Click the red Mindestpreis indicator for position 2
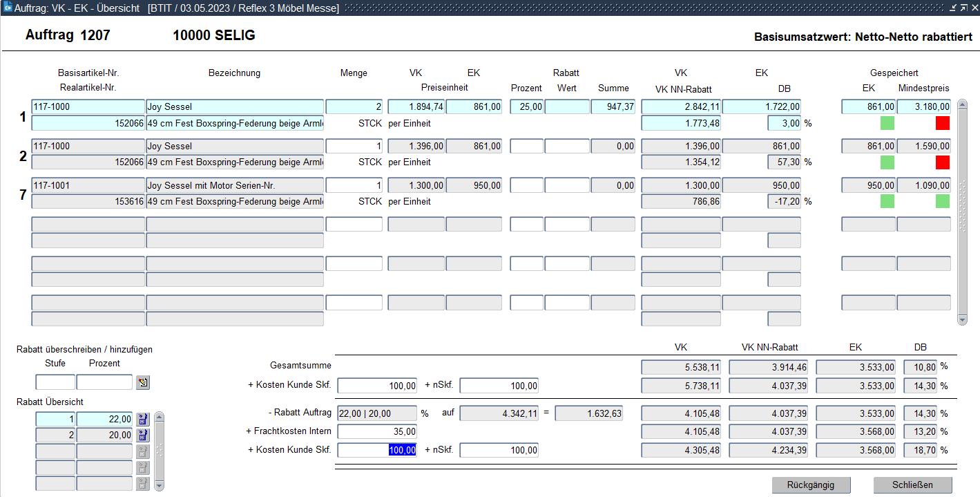Viewport: 980px width, 497px height. click(x=942, y=162)
